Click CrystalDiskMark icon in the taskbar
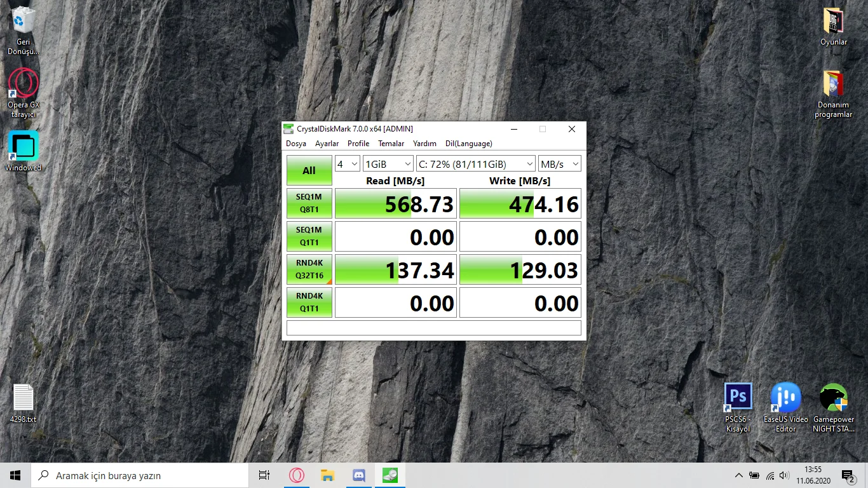 coord(390,475)
